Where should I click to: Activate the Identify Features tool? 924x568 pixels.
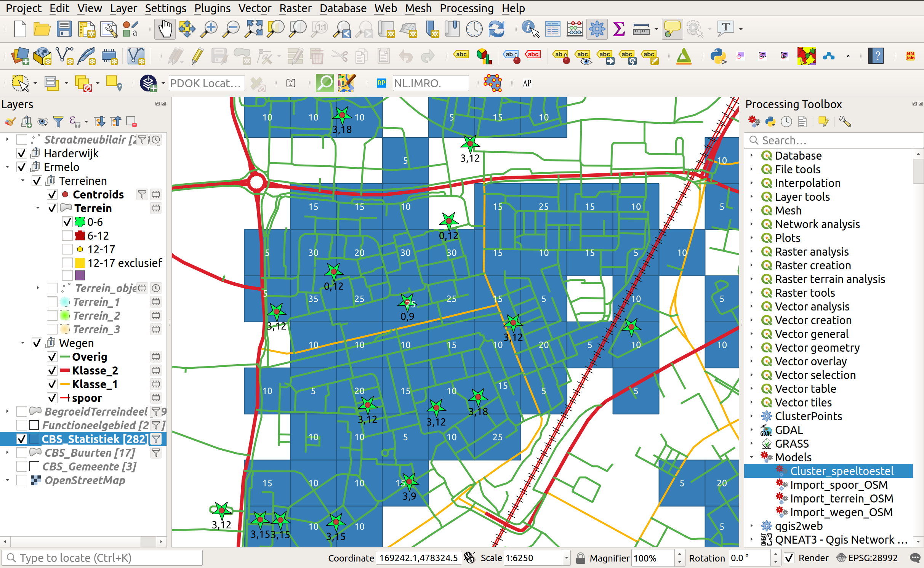click(530, 29)
